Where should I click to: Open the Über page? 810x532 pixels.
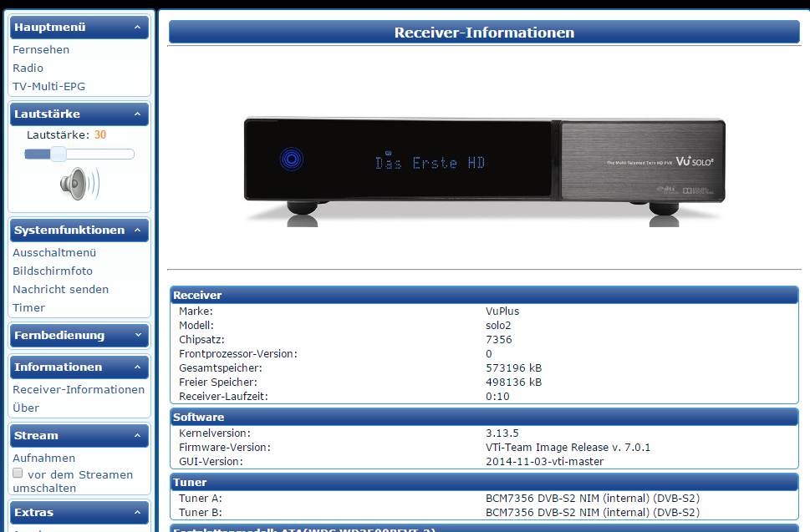pos(26,408)
